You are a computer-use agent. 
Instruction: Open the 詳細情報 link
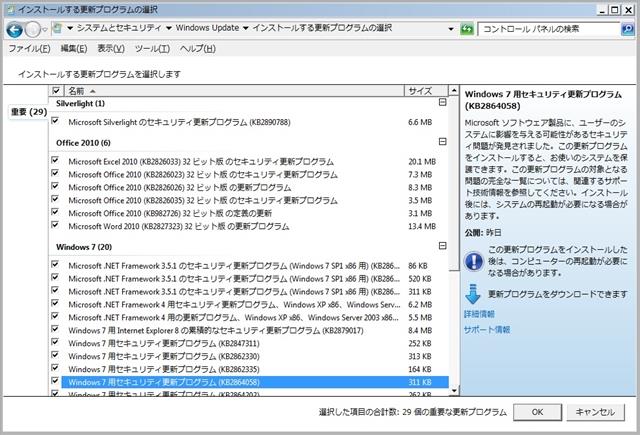(479, 314)
